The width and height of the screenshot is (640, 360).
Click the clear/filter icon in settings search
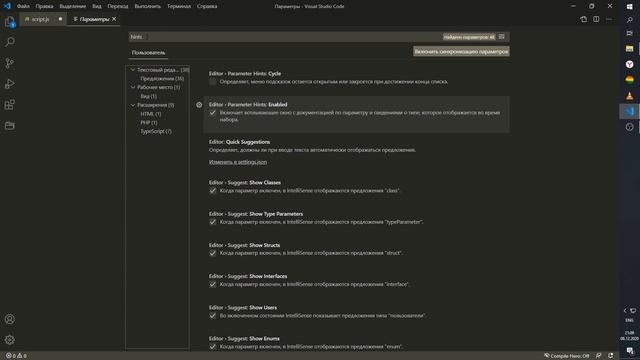coord(502,37)
